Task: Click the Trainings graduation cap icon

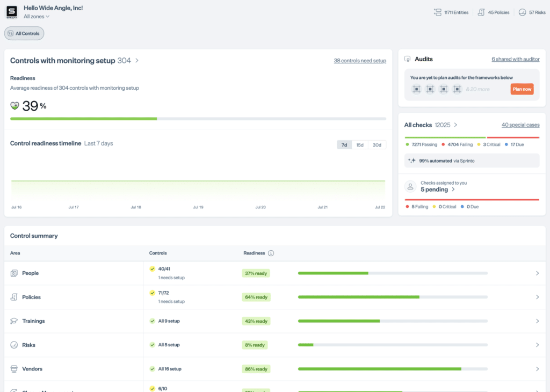Action: [x=14, y=321]
